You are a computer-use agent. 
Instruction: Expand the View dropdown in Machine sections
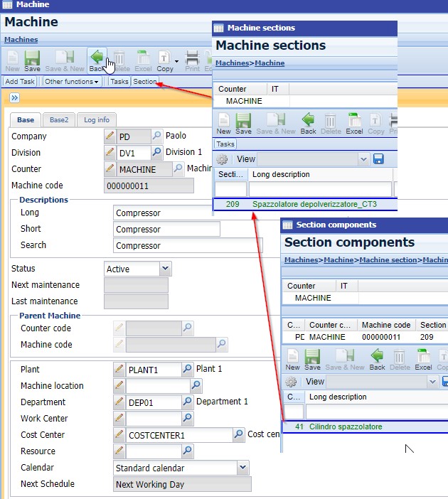tap(364, 159)
